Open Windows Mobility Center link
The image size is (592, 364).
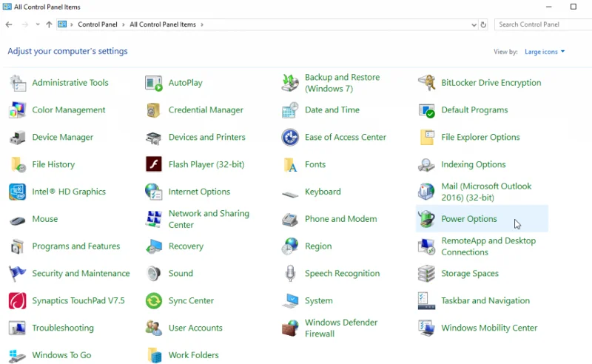[x=489, y=328]
